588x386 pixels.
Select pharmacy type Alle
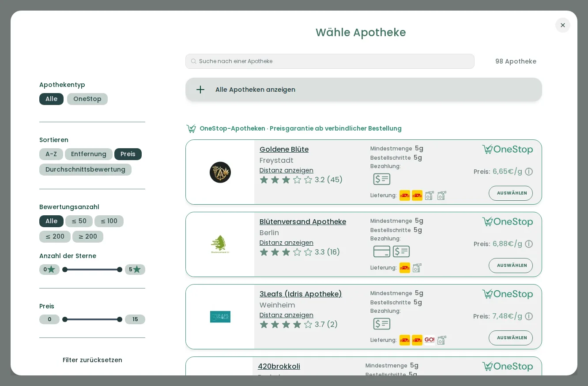(x=51, y=99)
